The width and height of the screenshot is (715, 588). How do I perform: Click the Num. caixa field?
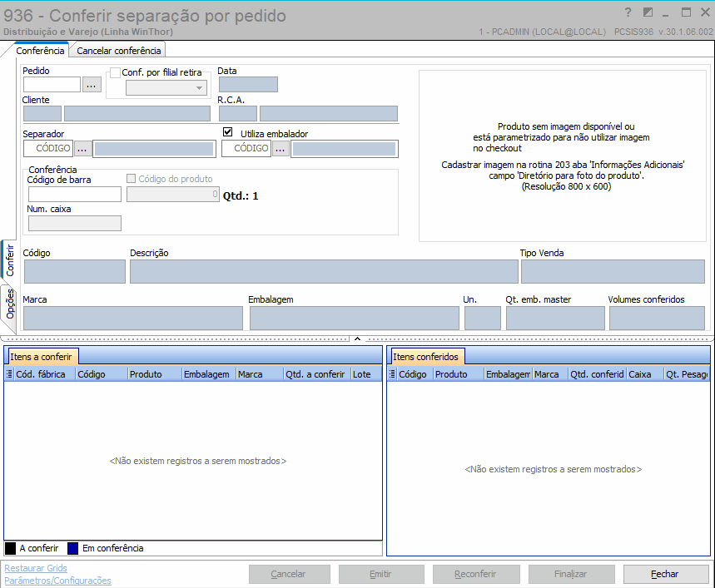pyautogui.click(x=75, y=223)
